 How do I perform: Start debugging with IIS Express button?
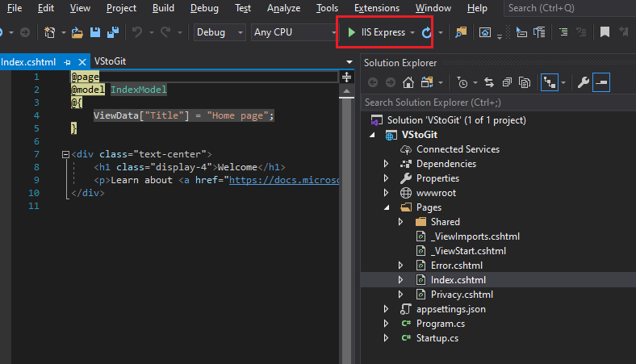[x=380, y=32]
